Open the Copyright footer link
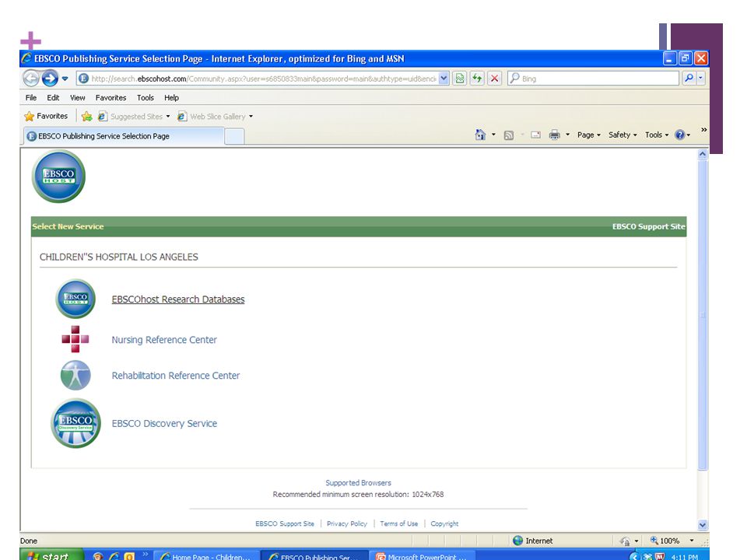Viewport: 747px width, 560px height. (444, 523)
